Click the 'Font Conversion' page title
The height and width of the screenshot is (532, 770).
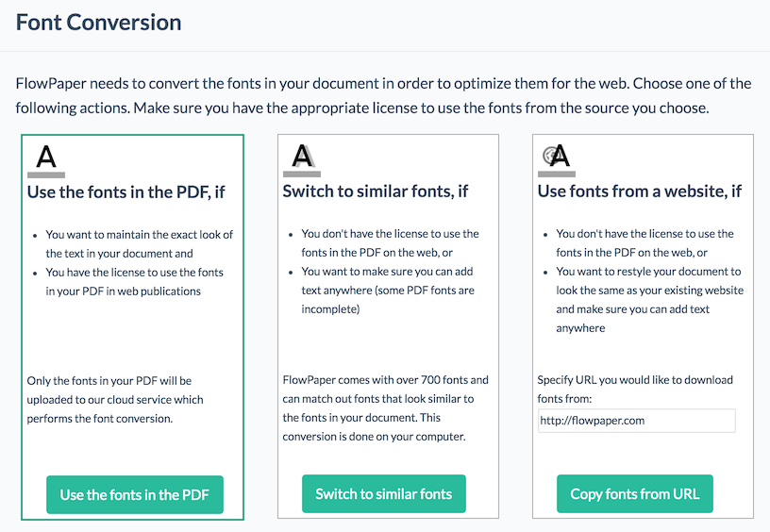[98, 23]
